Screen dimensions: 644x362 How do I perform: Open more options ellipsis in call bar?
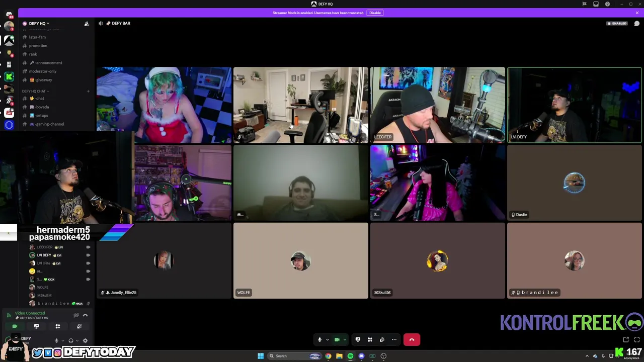coord(394,340)
